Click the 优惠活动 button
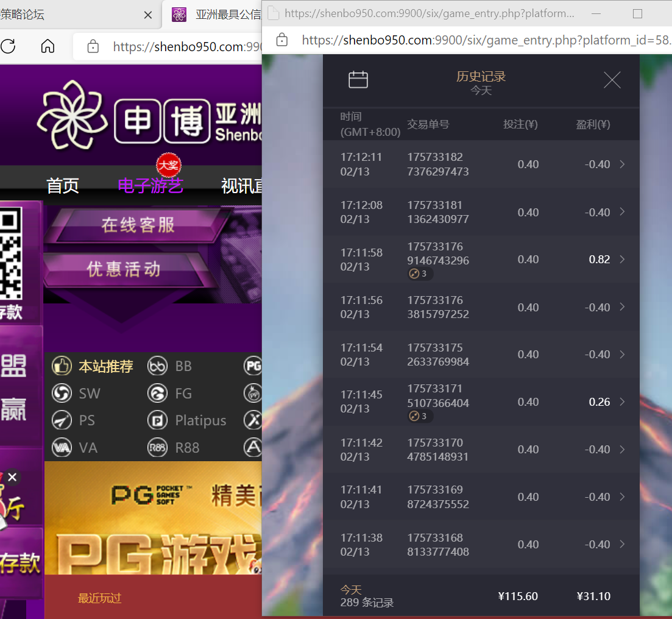The width and height of the screenshot is (672, 619). tap(124, 269)
